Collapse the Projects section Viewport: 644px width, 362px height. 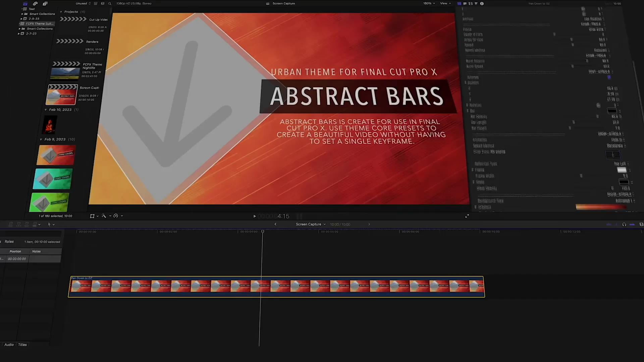tap(61, 12)
